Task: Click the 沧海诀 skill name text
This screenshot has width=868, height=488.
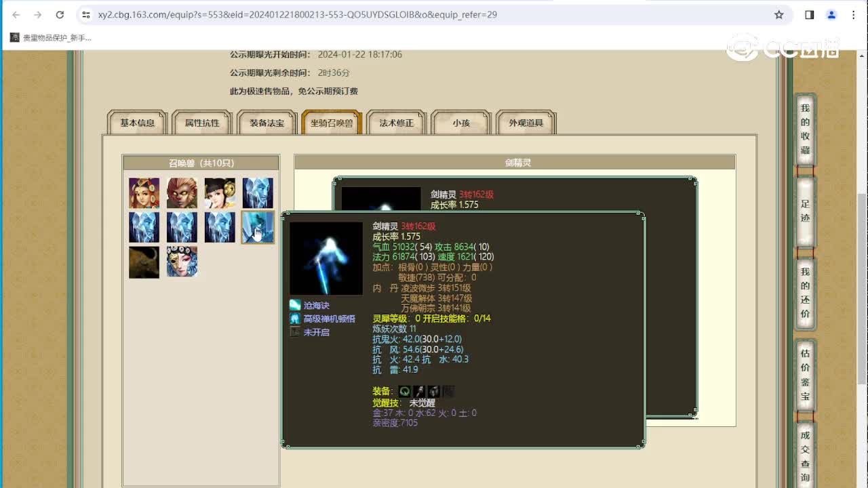Action: click(317, 306)
